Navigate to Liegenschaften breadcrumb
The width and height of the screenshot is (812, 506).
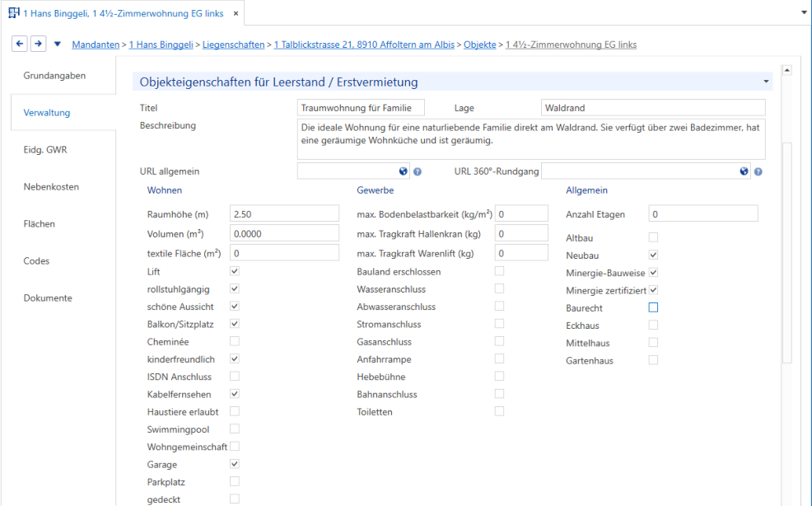point(234,45)
